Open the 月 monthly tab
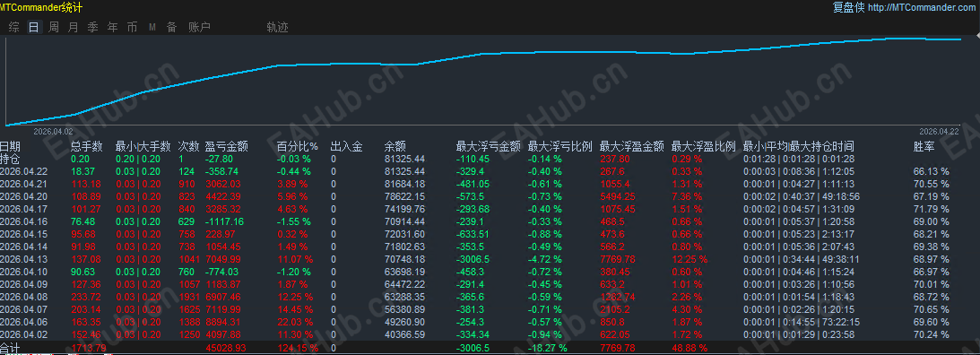The width and height of the screenshot is (980, 355). 74,27
